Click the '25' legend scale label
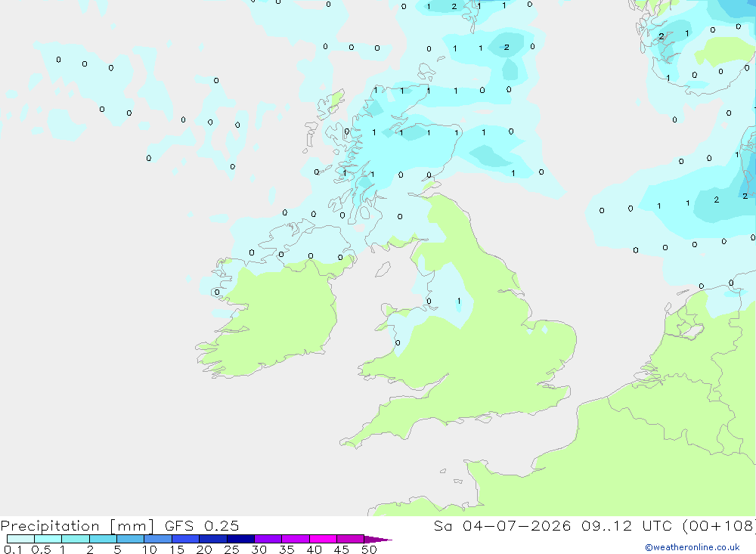This screenshot has height=554, width=756. click(231, 549)
